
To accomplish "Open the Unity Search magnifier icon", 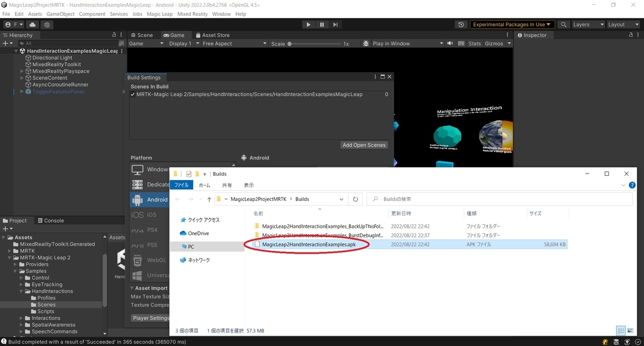I will 563,25.
